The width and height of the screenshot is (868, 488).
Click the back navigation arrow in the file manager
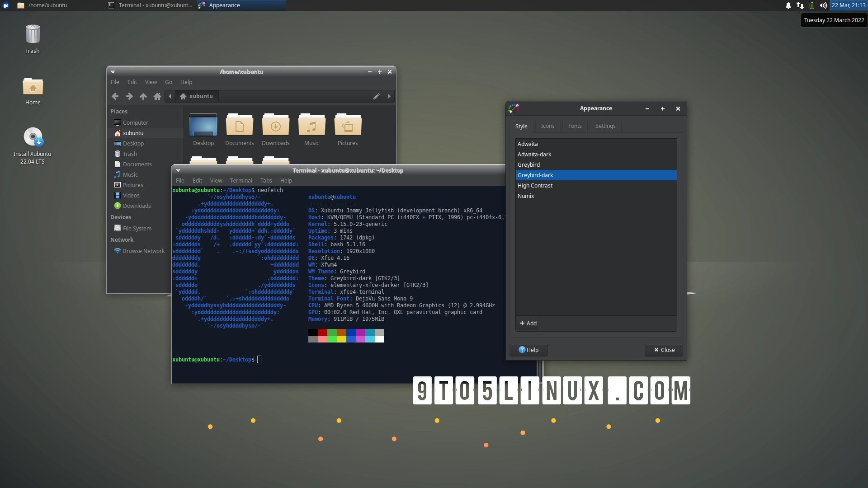[x=115, y=96]
